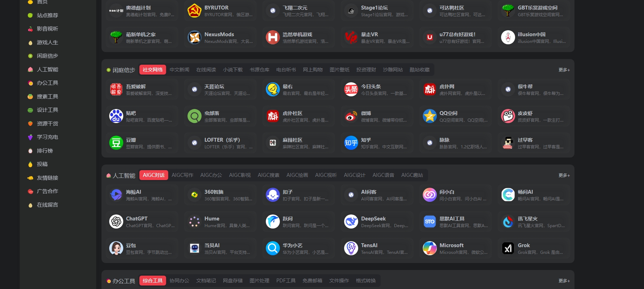Select the AIGC写作 tab

pyautogui.click(x=183, y=175)
